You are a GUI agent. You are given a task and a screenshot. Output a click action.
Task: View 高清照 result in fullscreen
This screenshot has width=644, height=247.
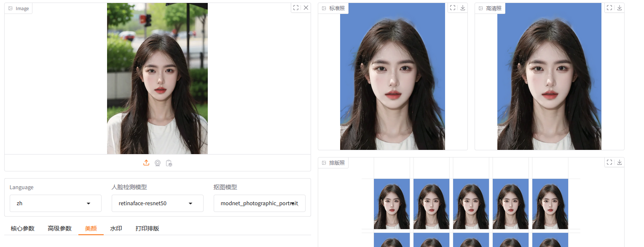click(609, 8)
